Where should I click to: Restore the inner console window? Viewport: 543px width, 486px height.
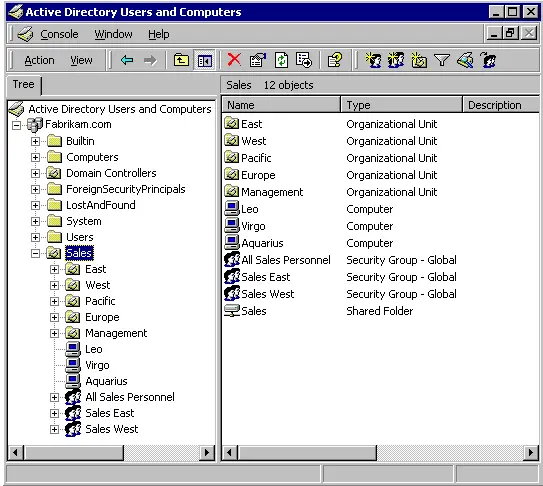pyautogui.click(x=510, y=34)
